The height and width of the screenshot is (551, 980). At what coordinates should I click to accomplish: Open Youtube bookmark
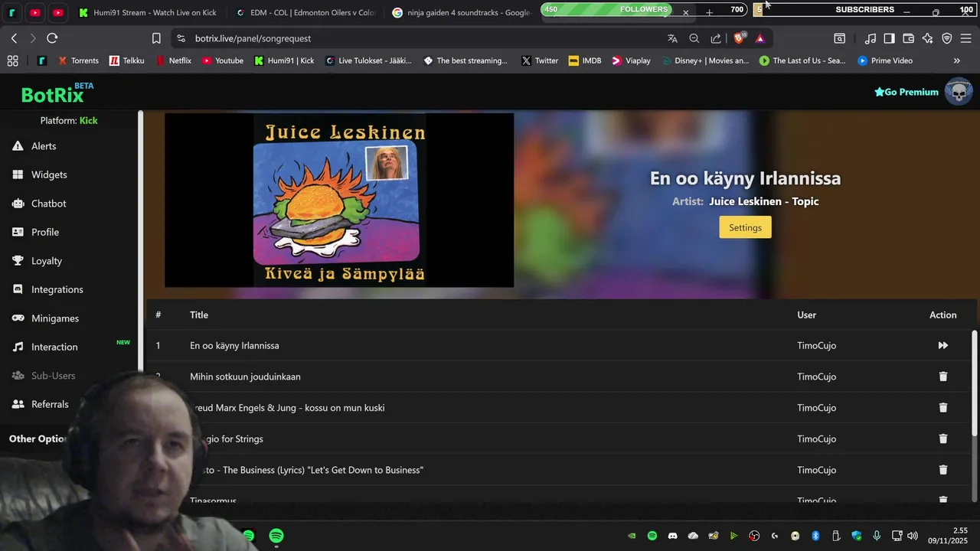click(x=222, y=60)
